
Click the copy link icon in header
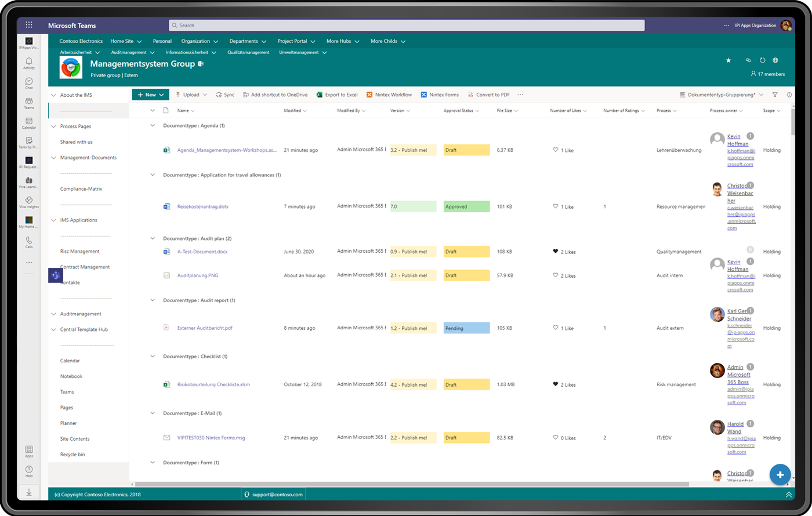pyautogui.click(x=748, y=60)
